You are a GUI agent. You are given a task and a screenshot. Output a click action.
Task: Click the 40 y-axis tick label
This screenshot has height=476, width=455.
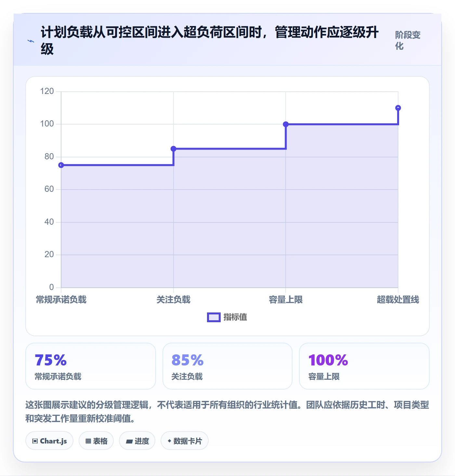(49, 222)
